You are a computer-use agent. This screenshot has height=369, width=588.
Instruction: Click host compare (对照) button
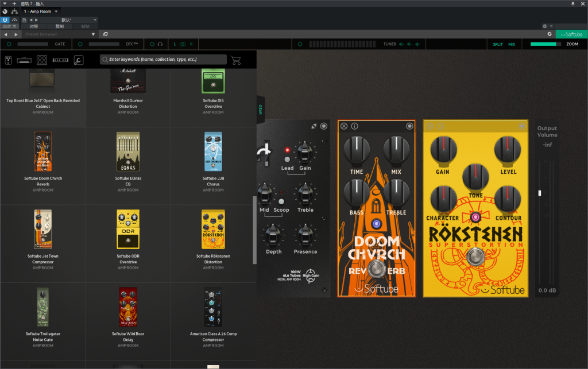point(34,26)
